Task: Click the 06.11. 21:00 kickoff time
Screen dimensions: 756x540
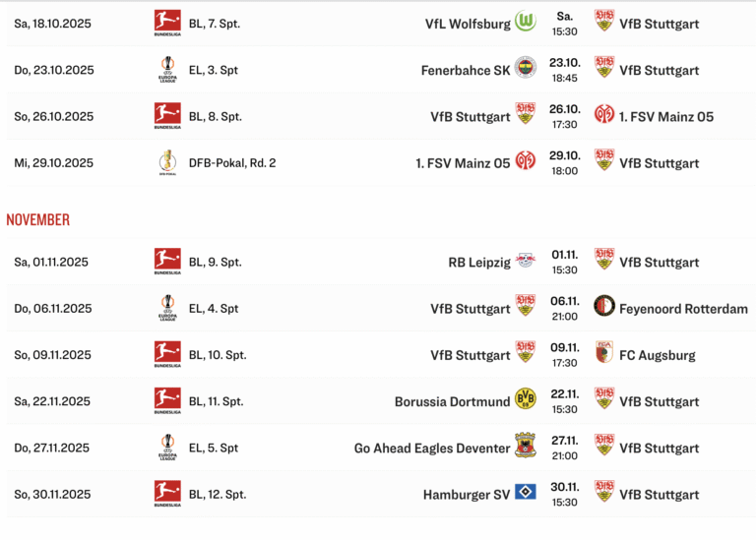Action: [565, 308]
